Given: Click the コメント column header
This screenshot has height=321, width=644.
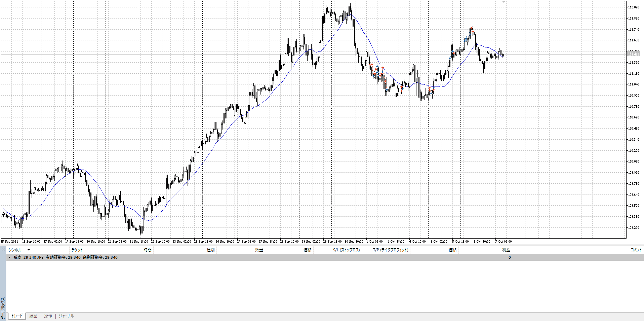Looking at the screenshot, I should (x=636, y=250).
